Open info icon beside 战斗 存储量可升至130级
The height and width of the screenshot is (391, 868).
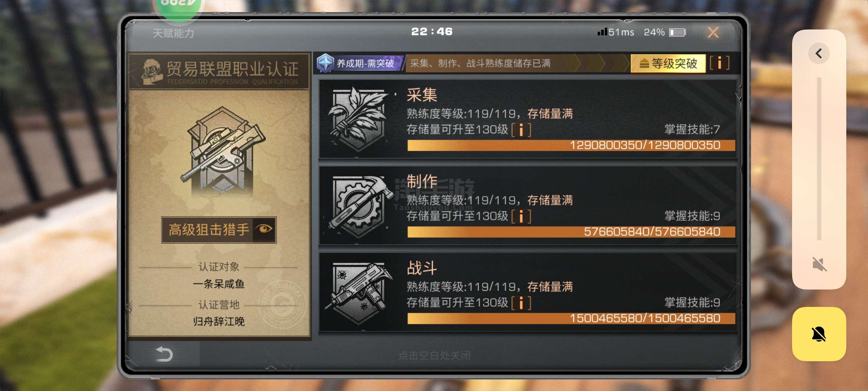[x=521, y=303]
